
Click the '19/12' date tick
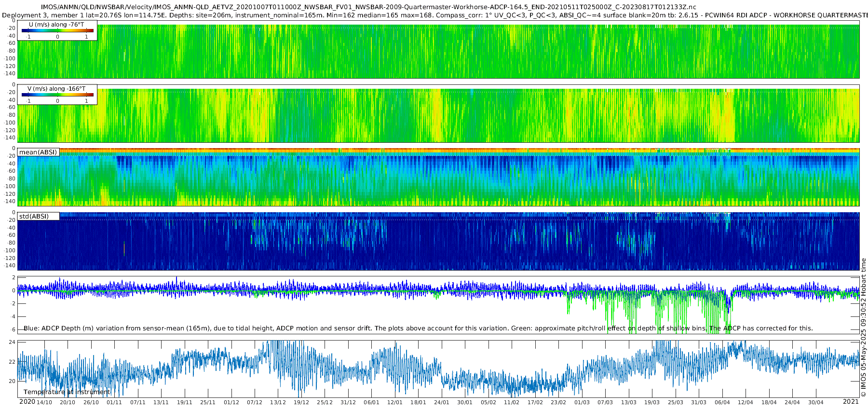point(301,402)
